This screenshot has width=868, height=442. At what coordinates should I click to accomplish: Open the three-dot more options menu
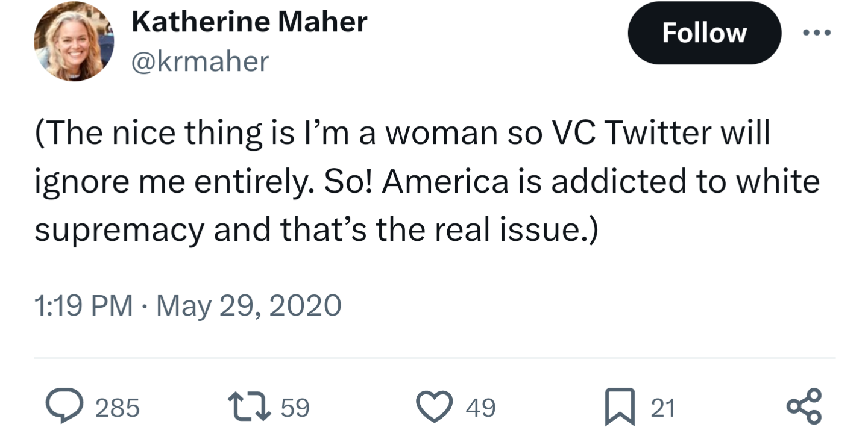click(x=817, y=33)
